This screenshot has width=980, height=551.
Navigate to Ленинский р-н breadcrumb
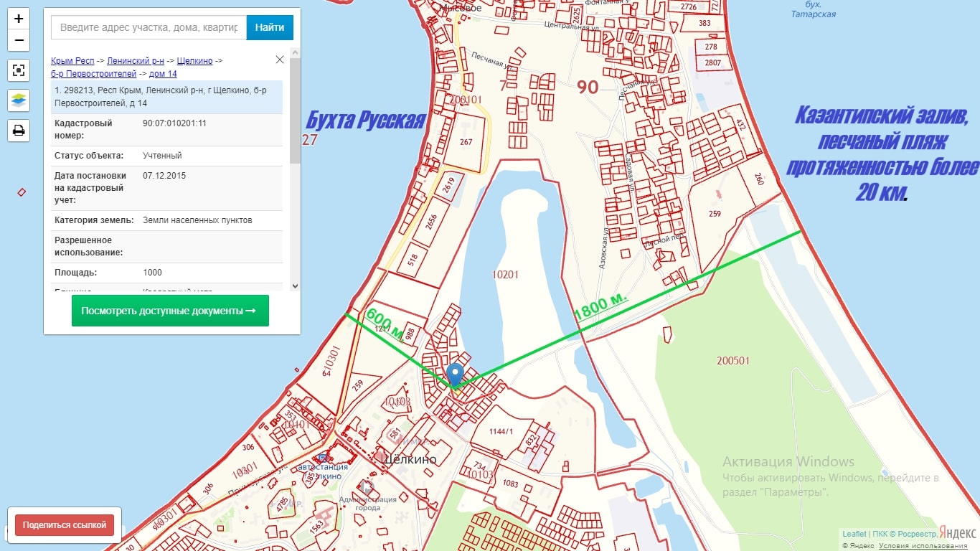coord(136,61)
